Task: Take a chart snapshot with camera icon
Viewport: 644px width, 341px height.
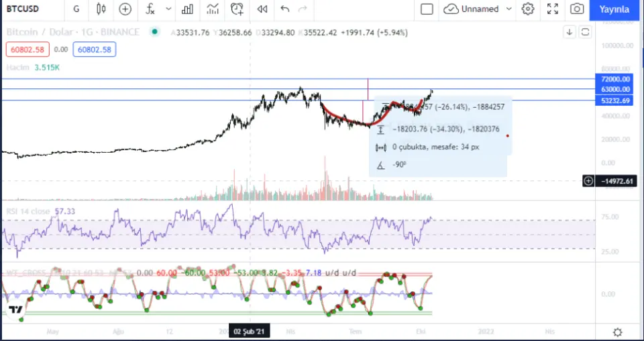Action: pos(577,9)
